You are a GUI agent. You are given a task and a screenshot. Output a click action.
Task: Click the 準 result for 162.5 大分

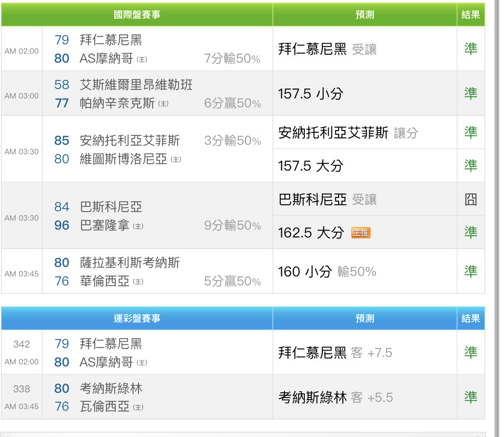tap(471, 232)
